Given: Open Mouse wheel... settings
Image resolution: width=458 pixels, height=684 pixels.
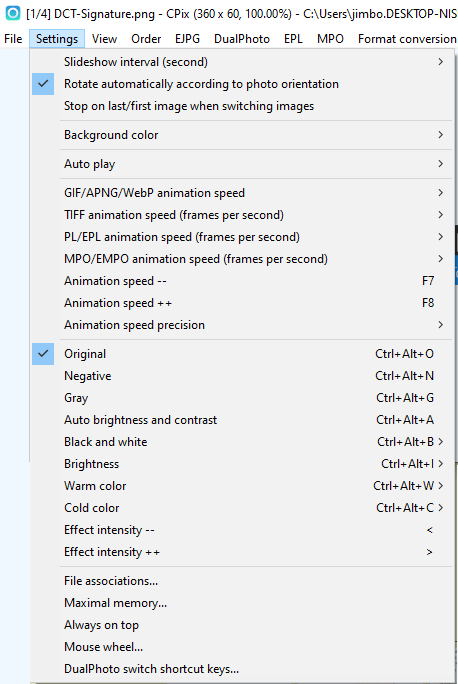Looking at the screenshot, I should pyautogui.click(x=242, y=647).
